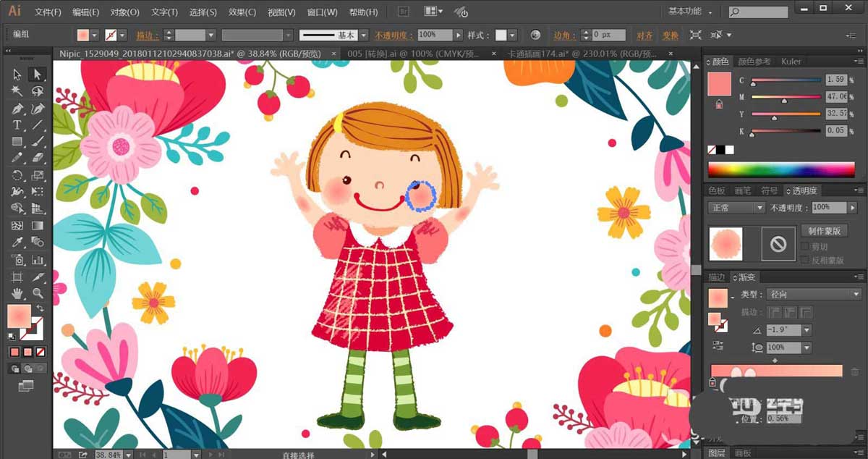Click the 描边 stroke link in control bar
868x459 pixels.
[148, 35]
